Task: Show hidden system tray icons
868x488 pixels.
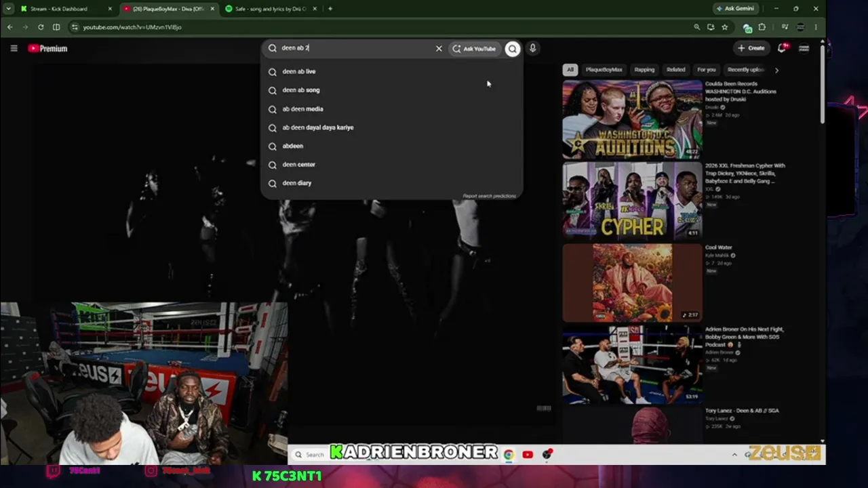Action: (734, 455)
